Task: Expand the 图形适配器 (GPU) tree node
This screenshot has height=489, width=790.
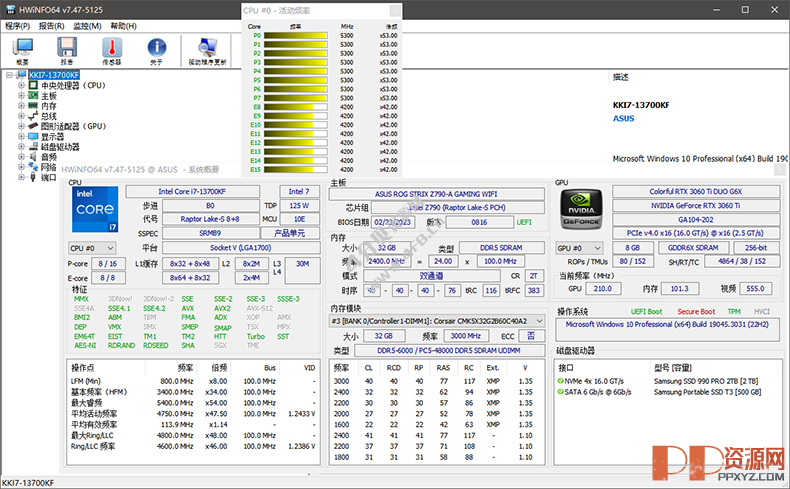Action: click(x=21, y=126)
